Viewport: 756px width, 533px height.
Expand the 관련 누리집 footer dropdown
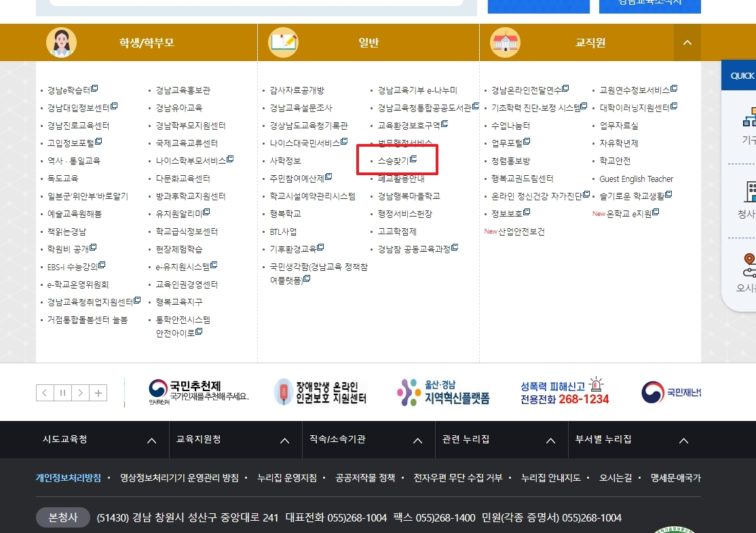(502, 439)
